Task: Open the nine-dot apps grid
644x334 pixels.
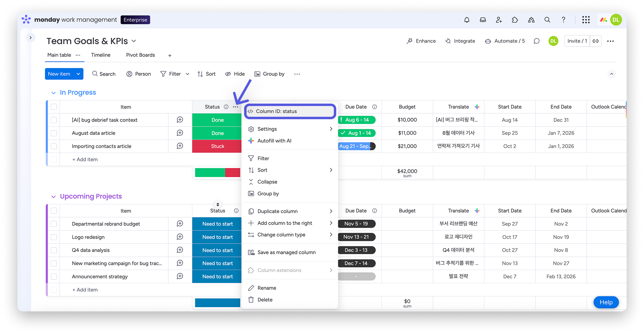Action: click(x=586, y=20)
